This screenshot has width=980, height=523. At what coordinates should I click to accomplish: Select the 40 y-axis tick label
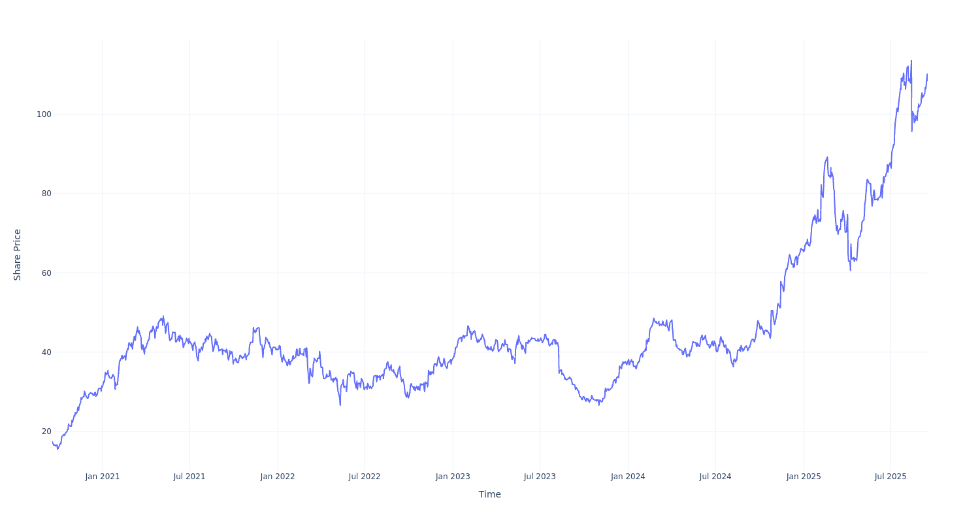click(x=46, y=352)
